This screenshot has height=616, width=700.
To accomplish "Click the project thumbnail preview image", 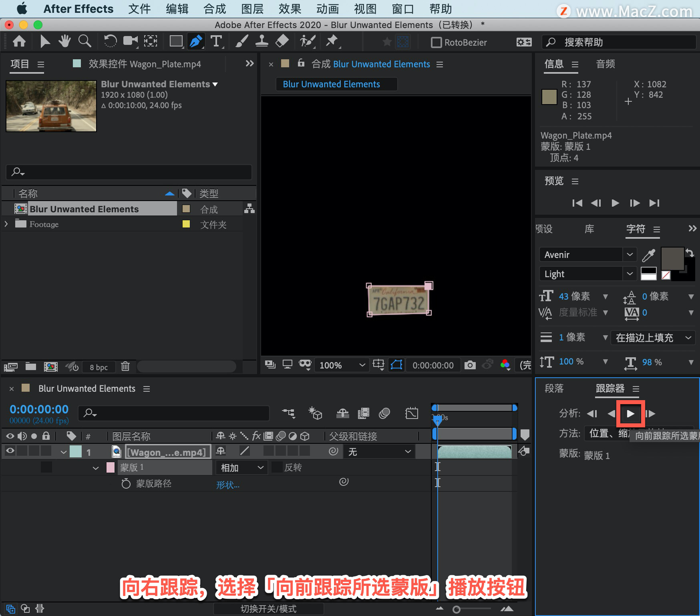I will coord(51,106).
